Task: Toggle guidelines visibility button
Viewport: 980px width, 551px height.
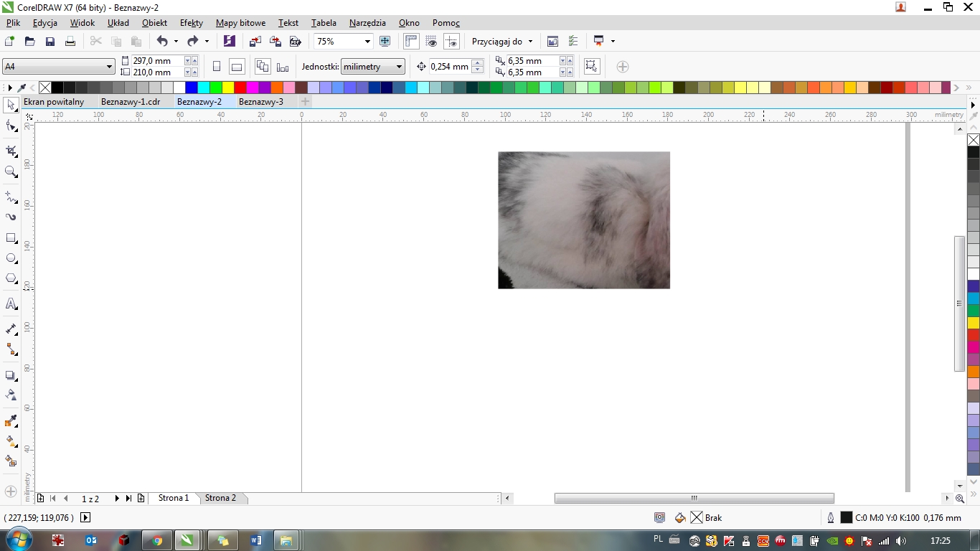Action: point(451,42)
